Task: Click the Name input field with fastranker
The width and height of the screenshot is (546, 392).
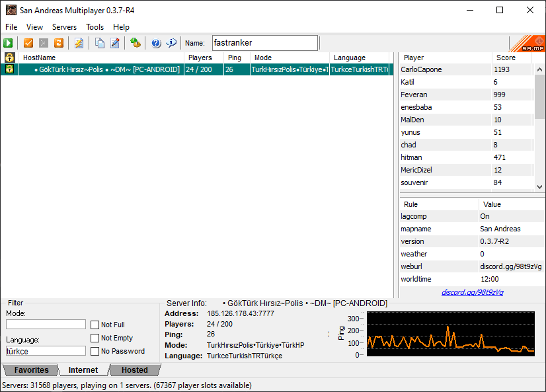Action: coord(265,43)
